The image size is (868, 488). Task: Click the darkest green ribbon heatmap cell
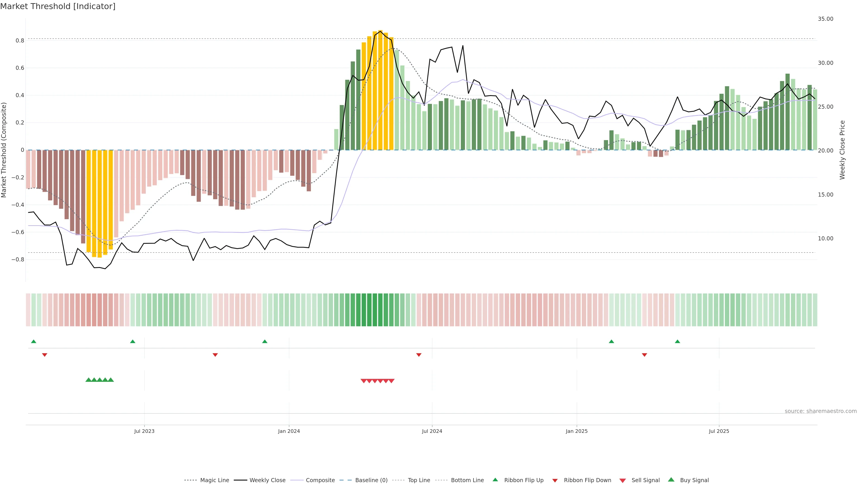[x=369, y=310]
